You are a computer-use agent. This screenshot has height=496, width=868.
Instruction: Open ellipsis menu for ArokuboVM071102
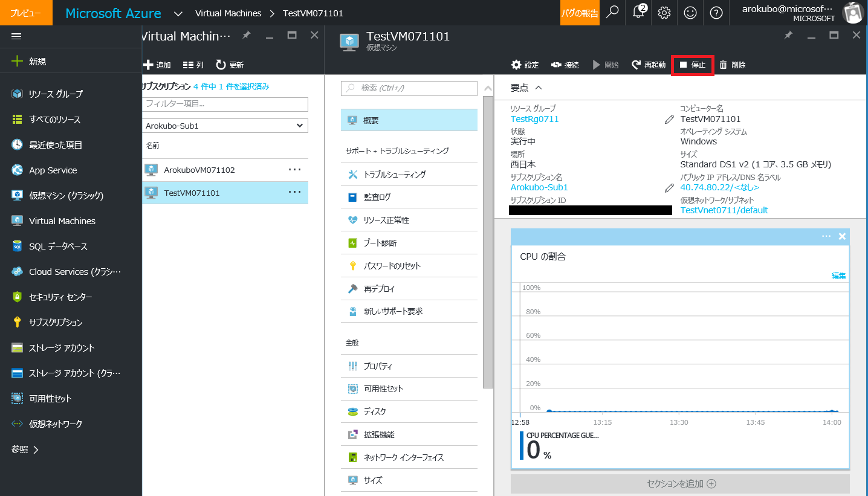click(x=295, y=170)
